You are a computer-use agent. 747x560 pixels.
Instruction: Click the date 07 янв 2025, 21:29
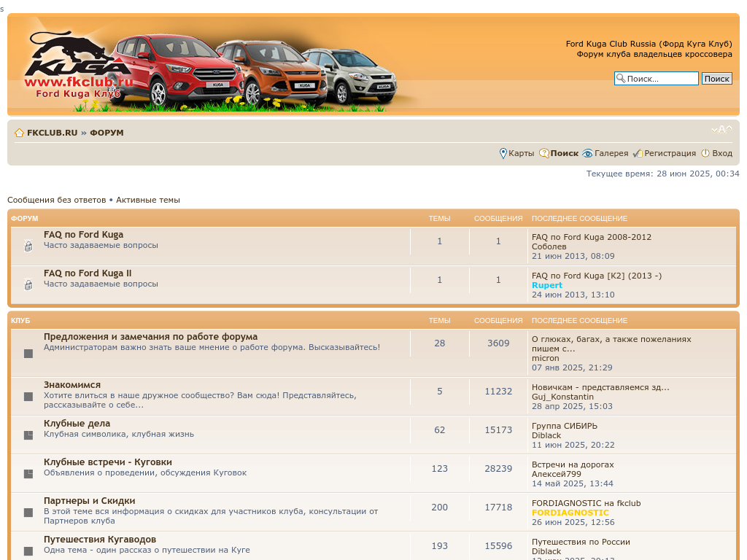point(572,367)
